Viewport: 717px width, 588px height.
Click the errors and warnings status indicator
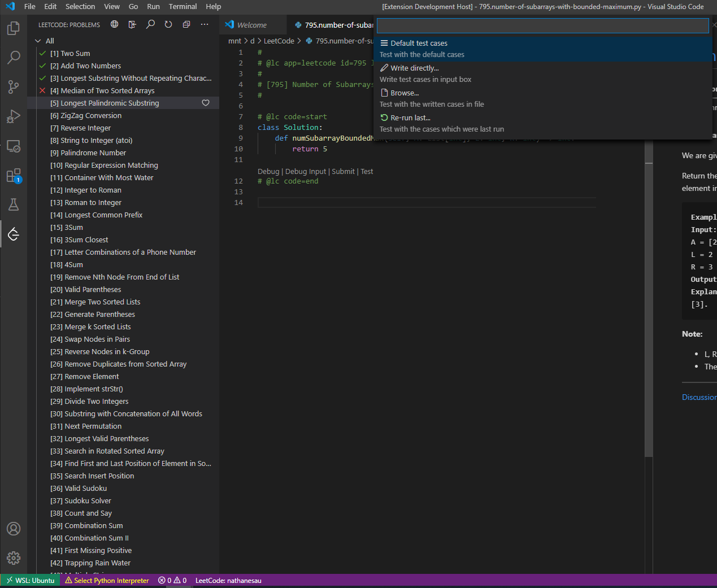(x=172, y=581)
